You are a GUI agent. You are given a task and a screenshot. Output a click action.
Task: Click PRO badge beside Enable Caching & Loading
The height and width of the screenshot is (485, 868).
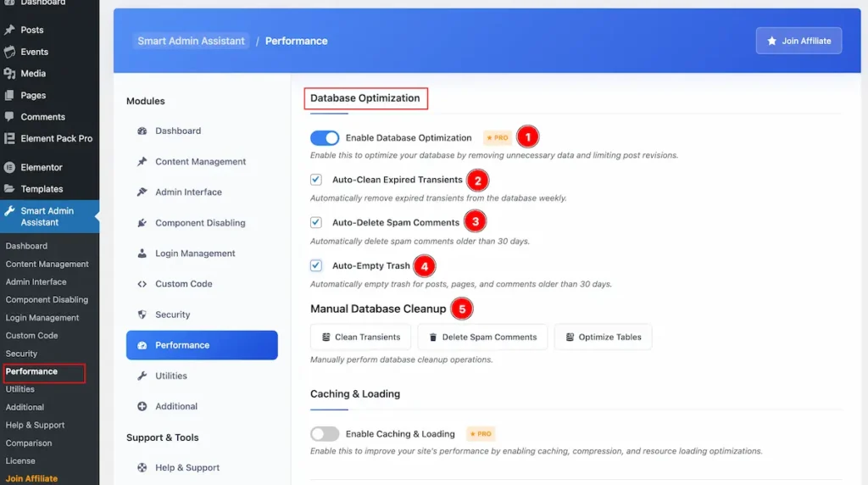(x=481, y=434)
